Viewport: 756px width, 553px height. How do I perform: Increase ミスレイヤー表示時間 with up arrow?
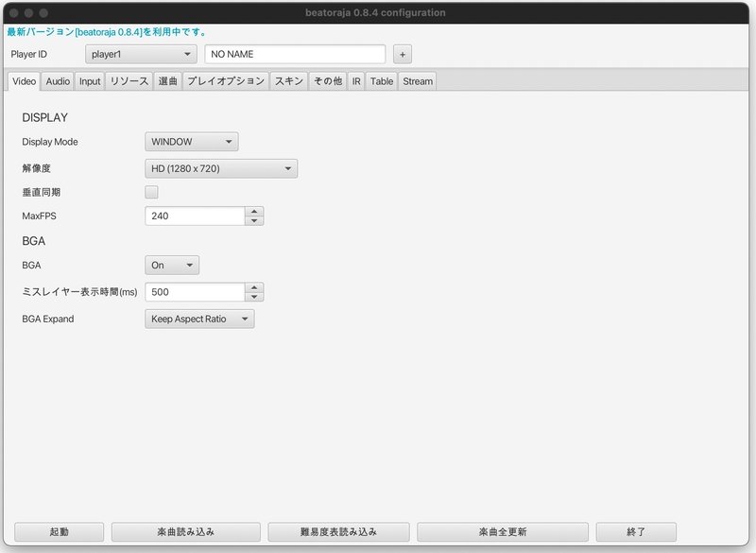point(254,287)
